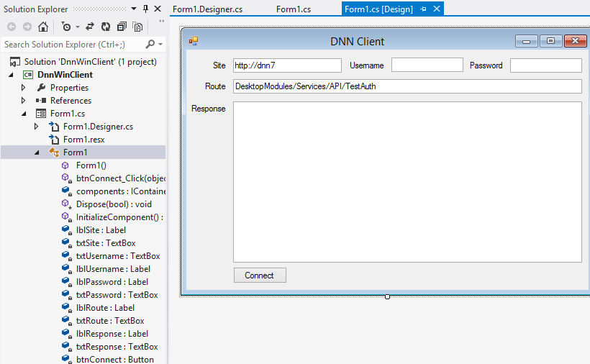
Task: Select Form1.Designer.cs in the tree
Action: 98,127
